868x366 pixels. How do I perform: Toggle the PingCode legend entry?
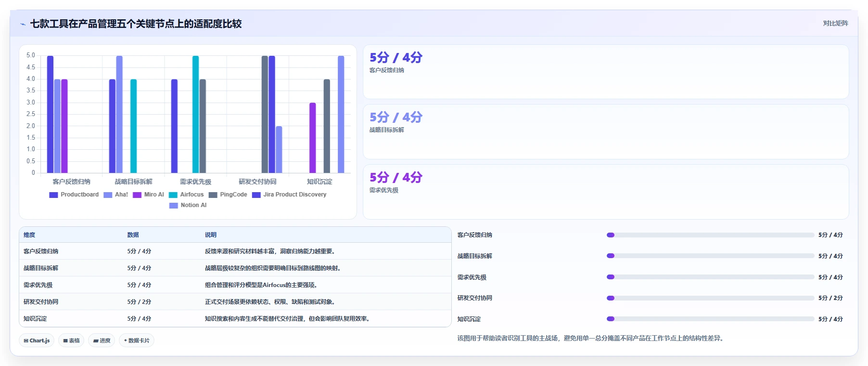228,195
